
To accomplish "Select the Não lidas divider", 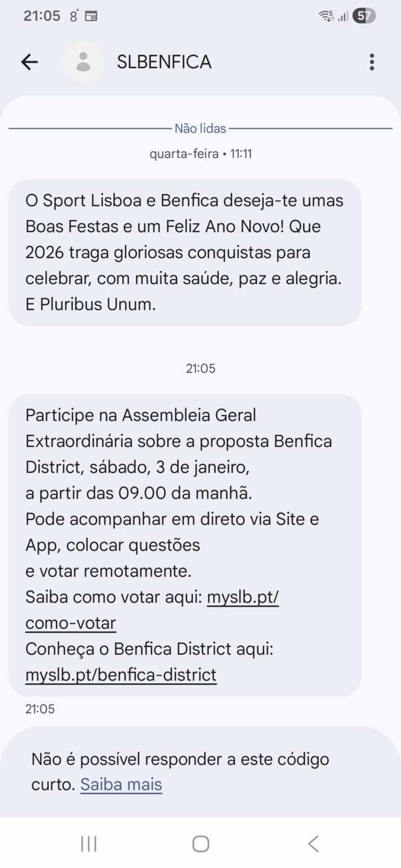I will tap(200, 128).
